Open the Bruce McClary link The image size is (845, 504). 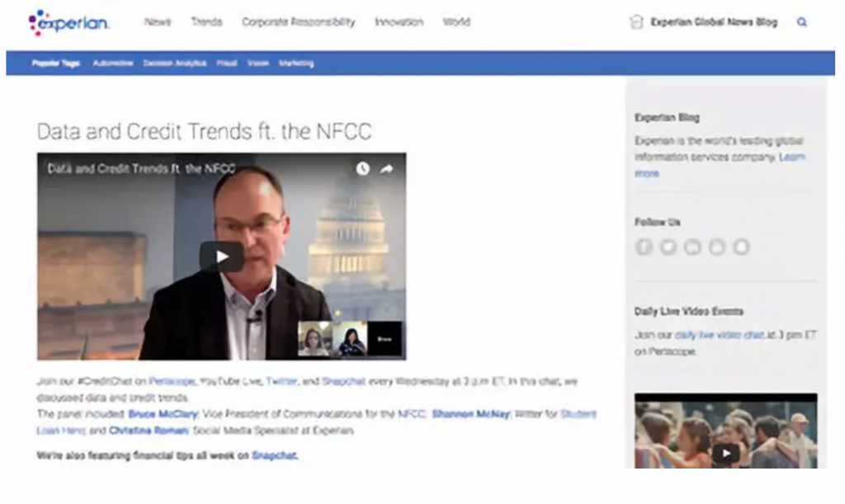[x=163, y=414]
